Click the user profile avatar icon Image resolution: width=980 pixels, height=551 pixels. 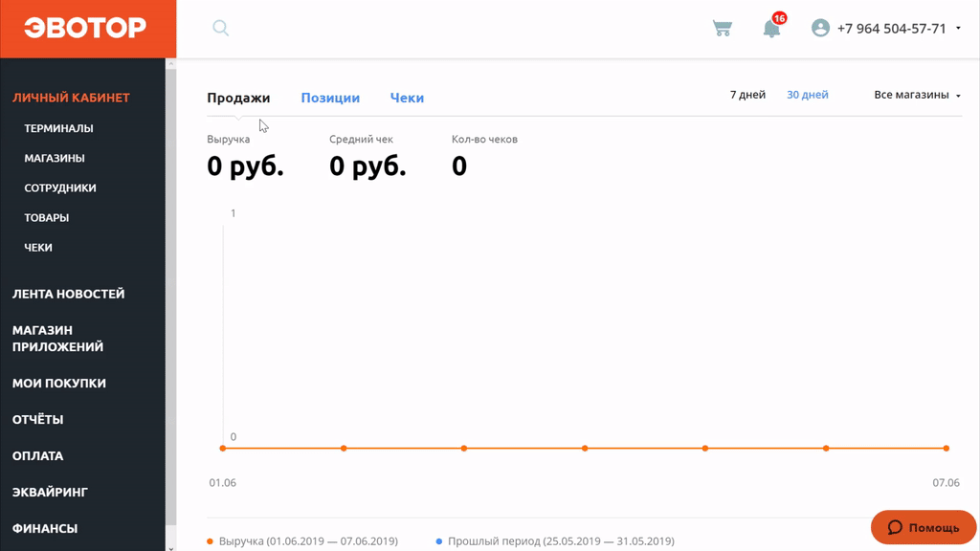tap(820, 29)
